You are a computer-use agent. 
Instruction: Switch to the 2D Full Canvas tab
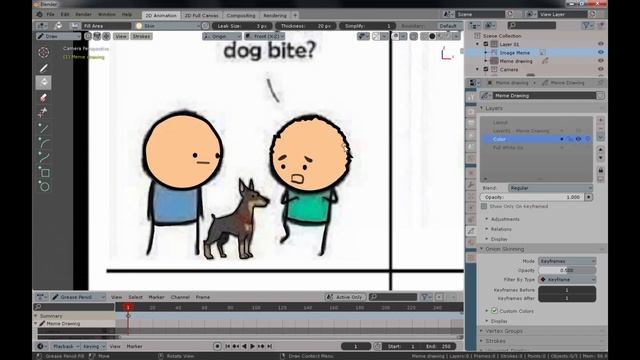pyautogui.click(x=201, y=16)
